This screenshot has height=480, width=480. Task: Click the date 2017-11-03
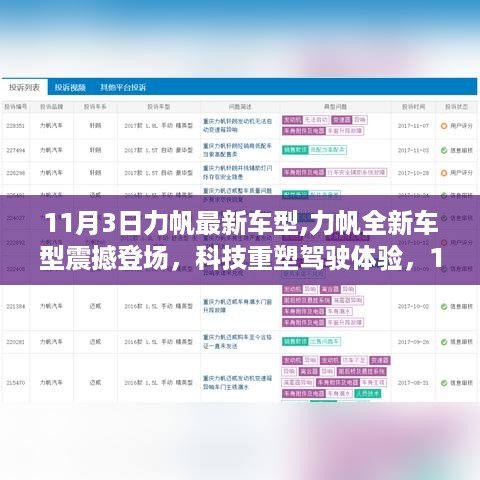pyautogui.click(x=413, y=150)
